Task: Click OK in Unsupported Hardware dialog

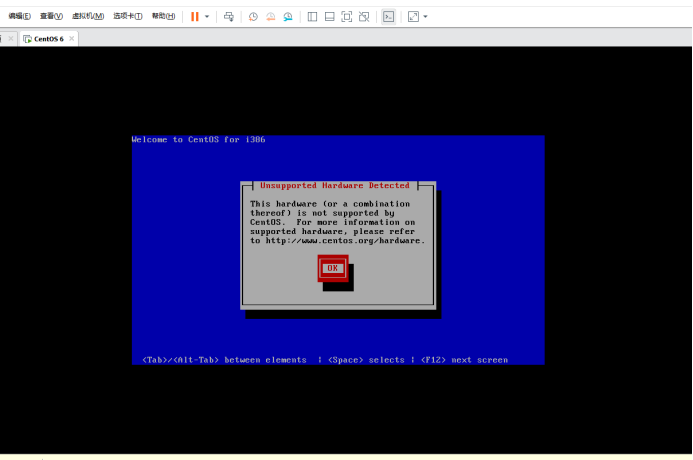Action: 333,268
